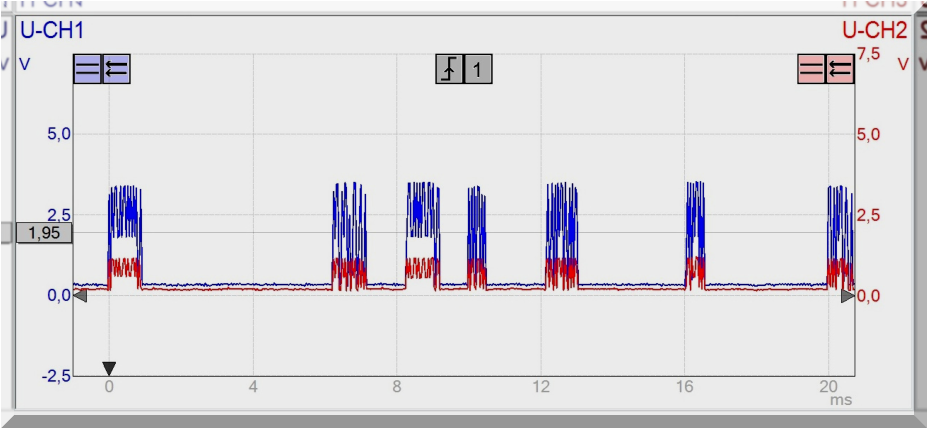
Task: Click the blue CH1 coupling icon
Action: [x=88, y=69]
